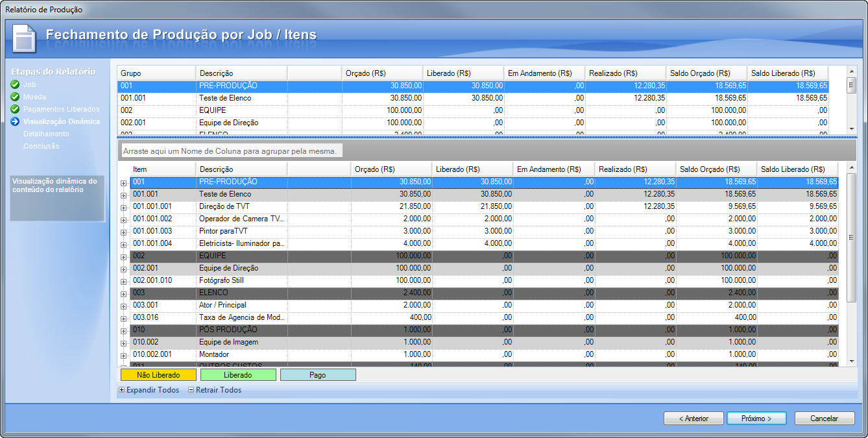Click Retrair Todos to collapse all rows
The height and width of the screenshot is (438, 868).
tap(215, 390)
